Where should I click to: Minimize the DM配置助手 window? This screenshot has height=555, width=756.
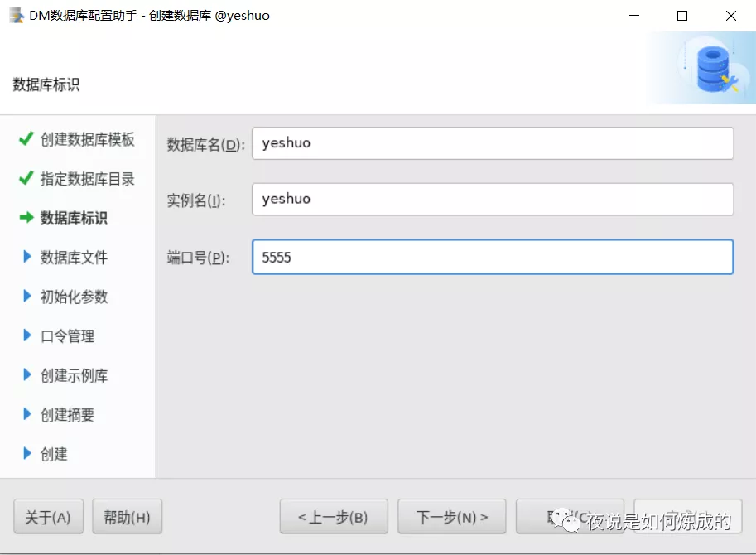(x=634, y=16)
